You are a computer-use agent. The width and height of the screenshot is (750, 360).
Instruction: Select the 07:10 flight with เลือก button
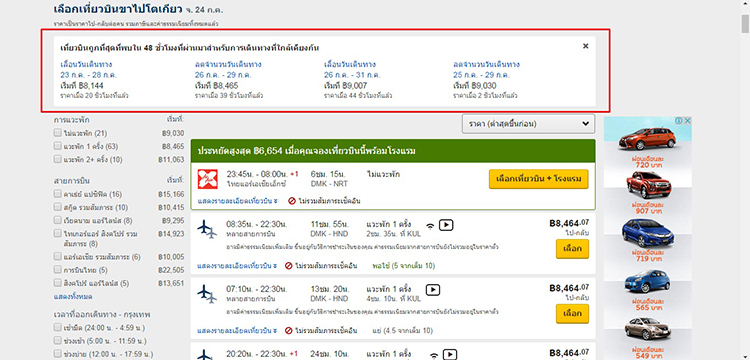(x=572, y=314)
